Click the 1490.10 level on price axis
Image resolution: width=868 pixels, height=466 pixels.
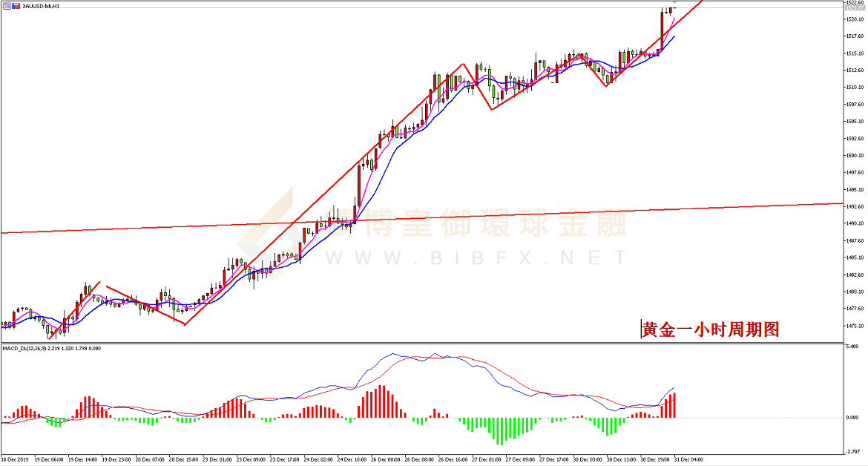855,223
